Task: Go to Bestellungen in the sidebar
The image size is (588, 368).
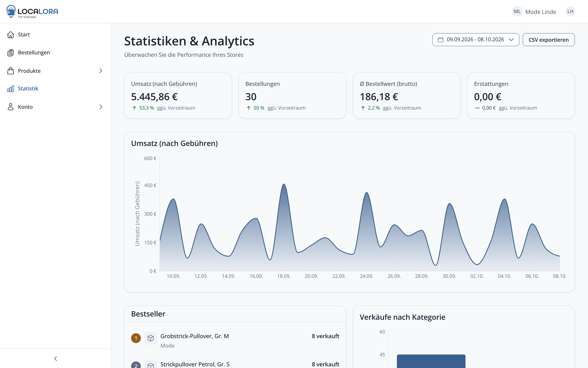Action: click(x=55, y=53)
